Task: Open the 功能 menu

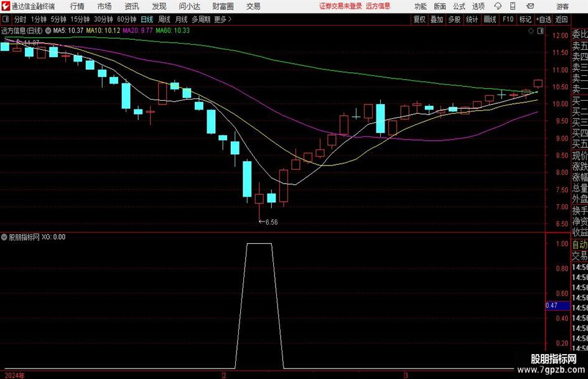Action: click(x=421, y=6)
